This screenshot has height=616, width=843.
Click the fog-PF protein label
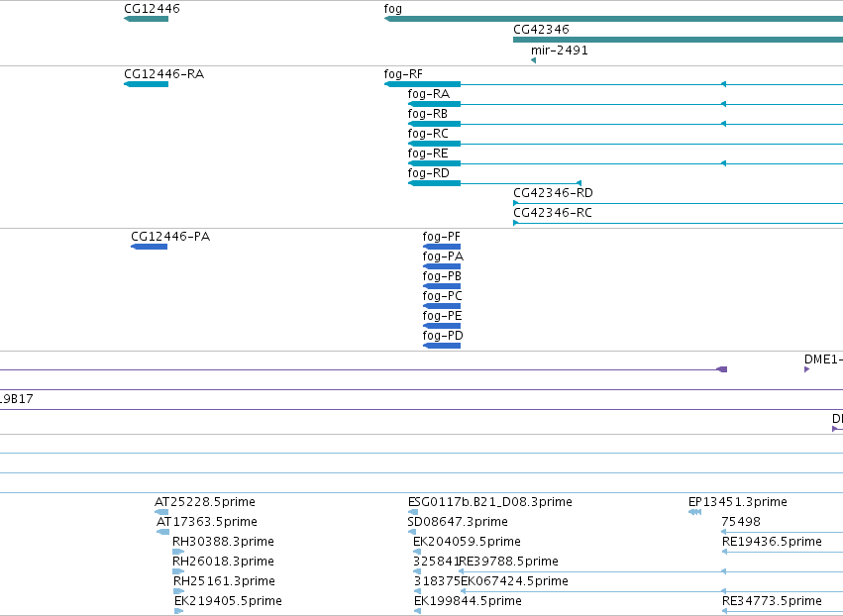[442, 237]
